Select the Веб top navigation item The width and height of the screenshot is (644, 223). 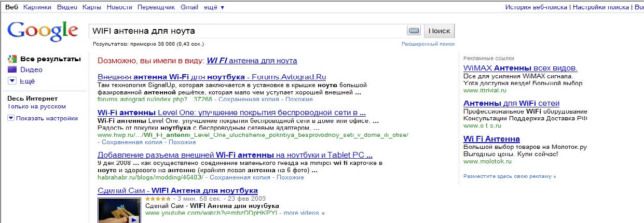pyautogui.click(x=11, y=7)
